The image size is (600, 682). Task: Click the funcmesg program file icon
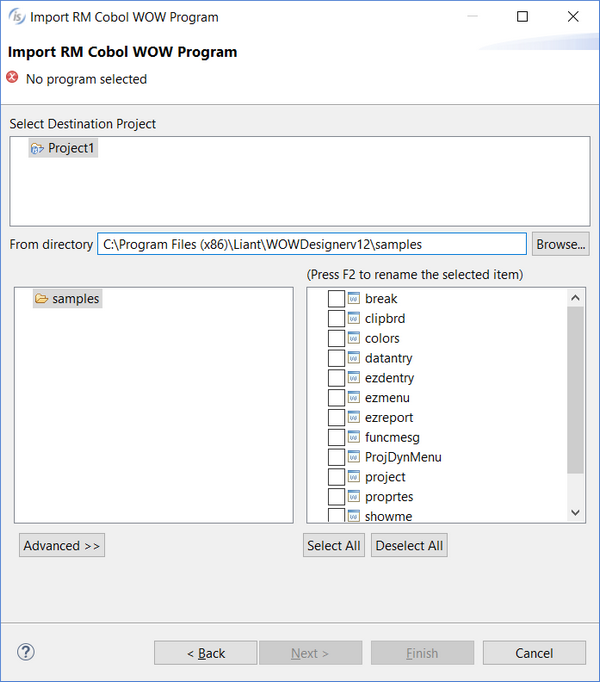coord(354,437)
